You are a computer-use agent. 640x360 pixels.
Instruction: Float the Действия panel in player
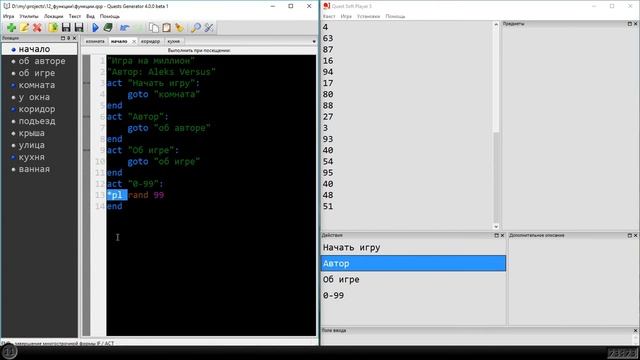tap(496, 236)
